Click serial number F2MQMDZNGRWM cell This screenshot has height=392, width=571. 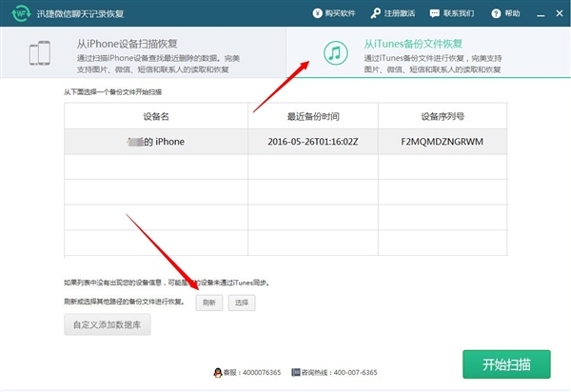pos(443,142)
